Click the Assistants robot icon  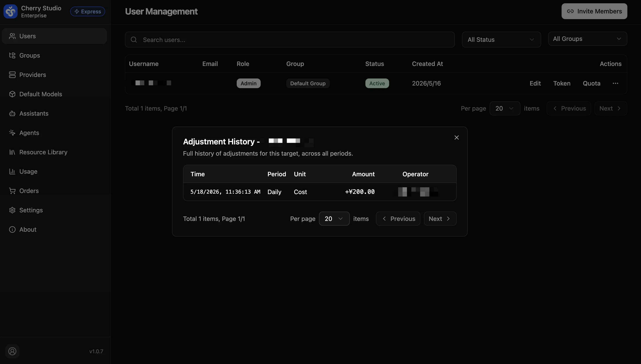click(x=12, y=113)
